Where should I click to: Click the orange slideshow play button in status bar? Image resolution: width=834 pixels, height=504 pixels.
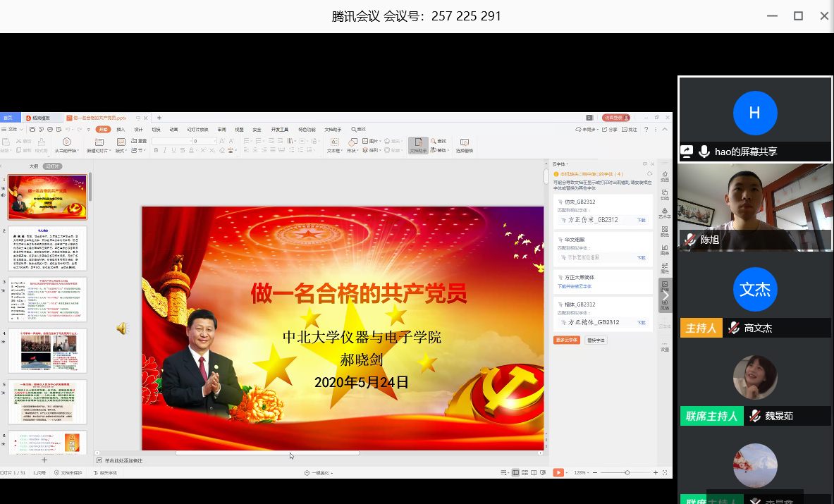click(558, 472)
